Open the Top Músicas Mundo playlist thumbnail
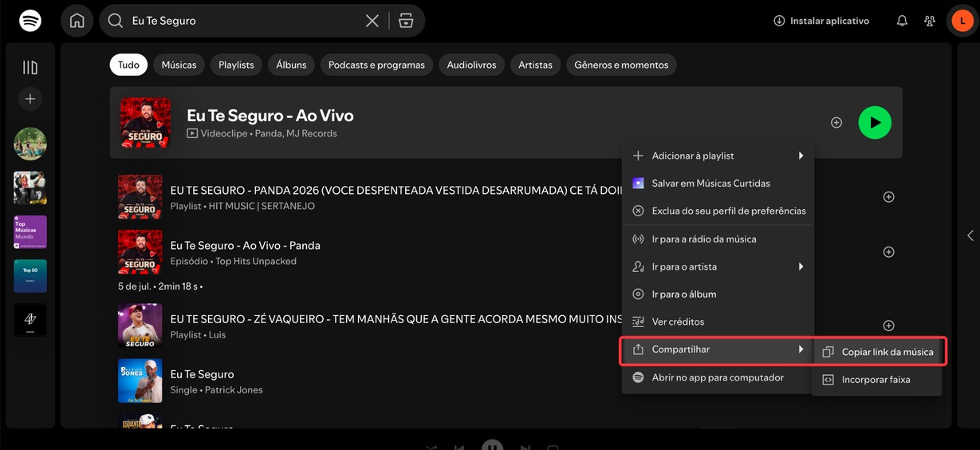 (x=30, y=232)
